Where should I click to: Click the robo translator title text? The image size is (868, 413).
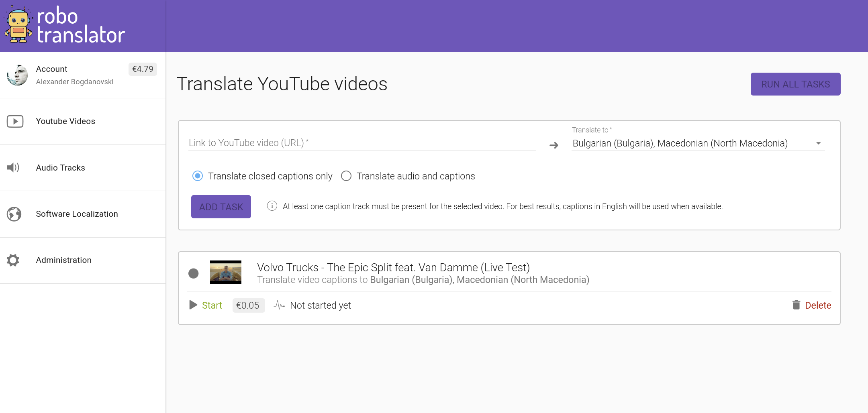tap(81, 25)
